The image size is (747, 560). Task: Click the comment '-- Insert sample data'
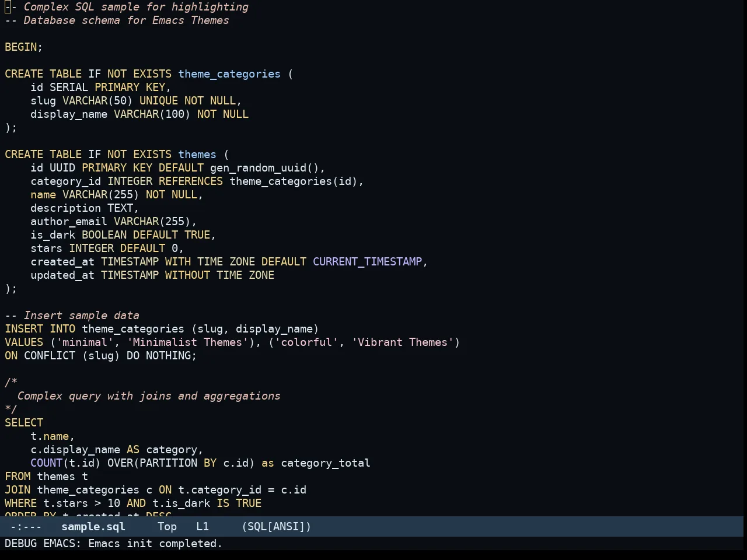[x=72, y=316]
